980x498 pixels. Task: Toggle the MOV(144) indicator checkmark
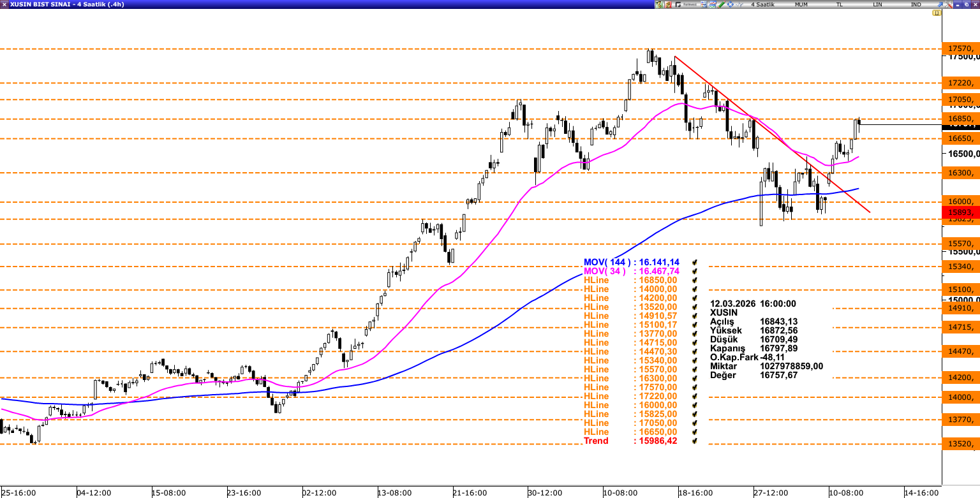coord(694,262)
